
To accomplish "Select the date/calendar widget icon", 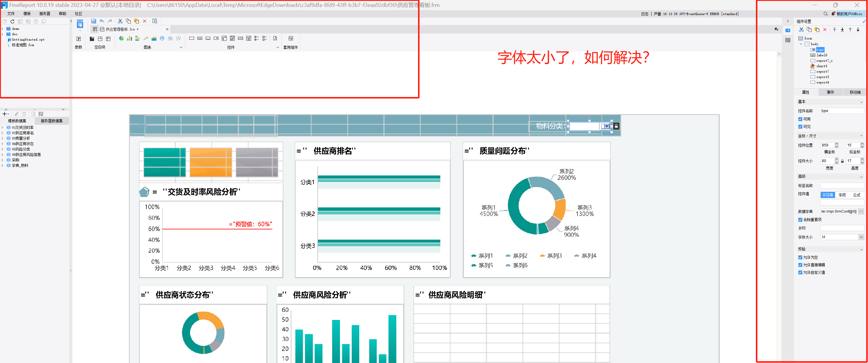I will point(232,38).
